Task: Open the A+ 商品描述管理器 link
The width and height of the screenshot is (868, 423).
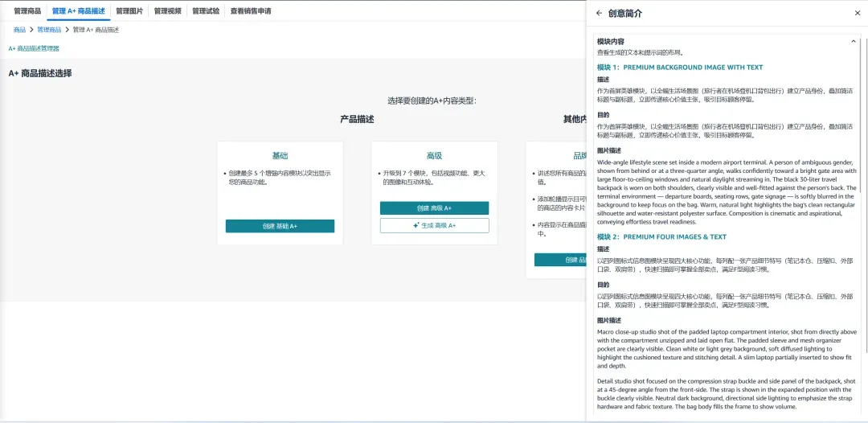Action: click(34, 49)
